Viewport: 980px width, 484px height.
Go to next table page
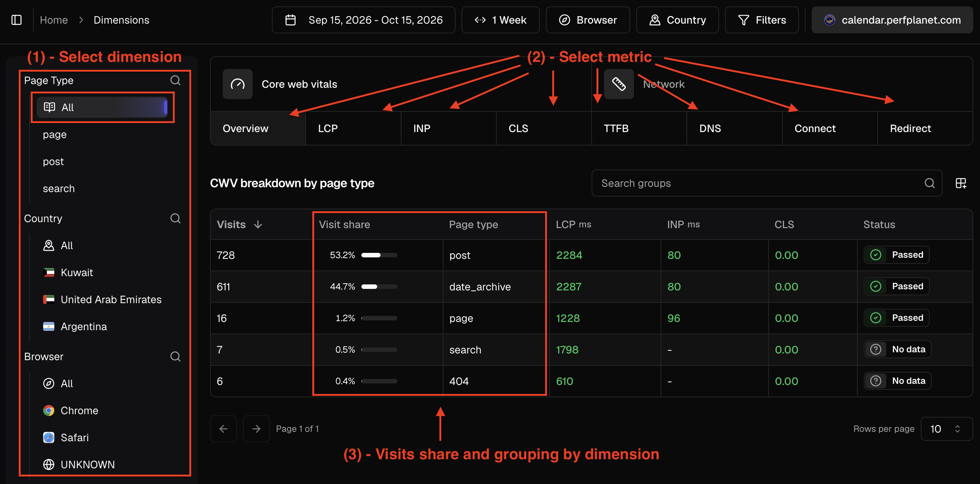pyautogui.click(x=256, y=429)
